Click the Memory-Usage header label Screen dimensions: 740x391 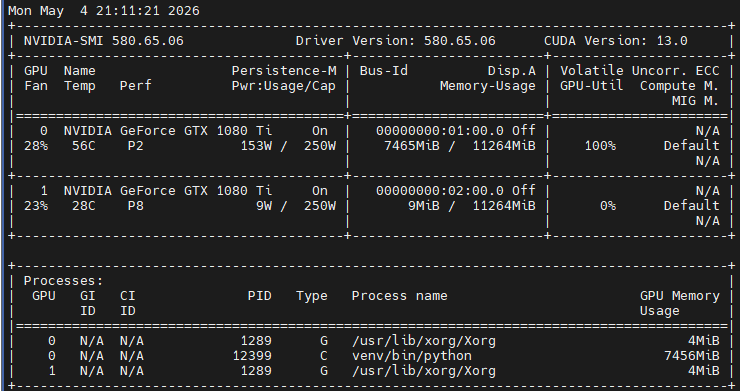coord(488,86)
